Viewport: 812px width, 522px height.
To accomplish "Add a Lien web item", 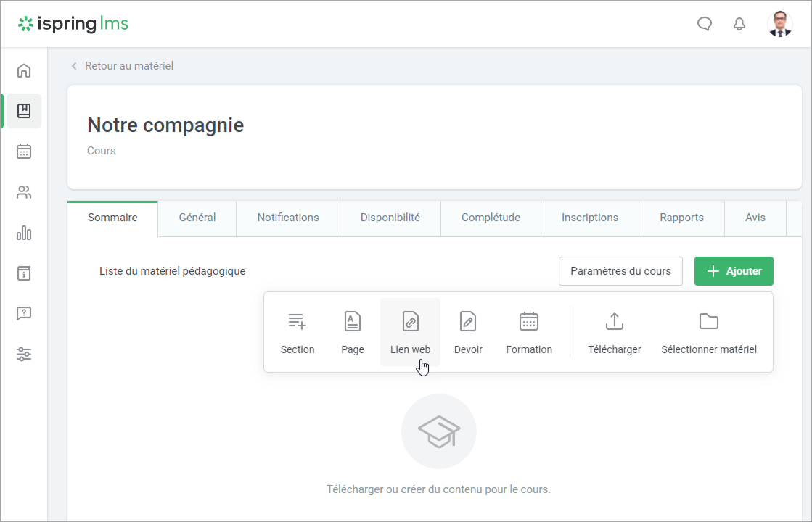I will 410,332.
